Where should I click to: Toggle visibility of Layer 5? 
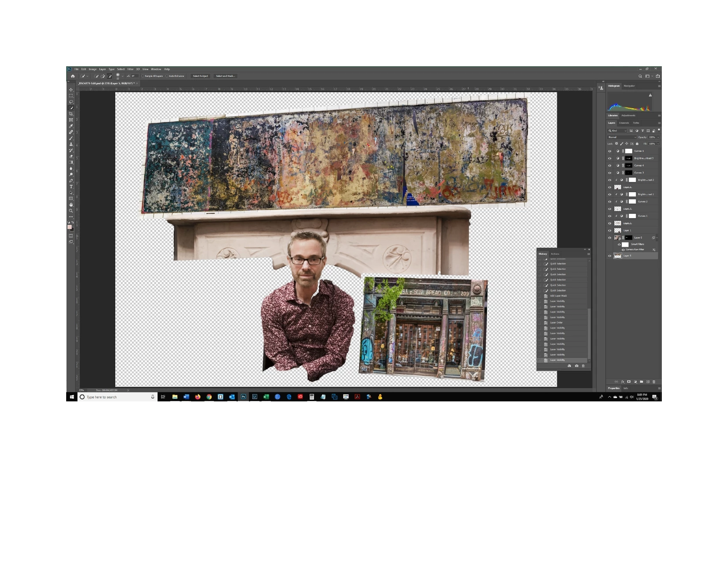(x=610, y=256)
